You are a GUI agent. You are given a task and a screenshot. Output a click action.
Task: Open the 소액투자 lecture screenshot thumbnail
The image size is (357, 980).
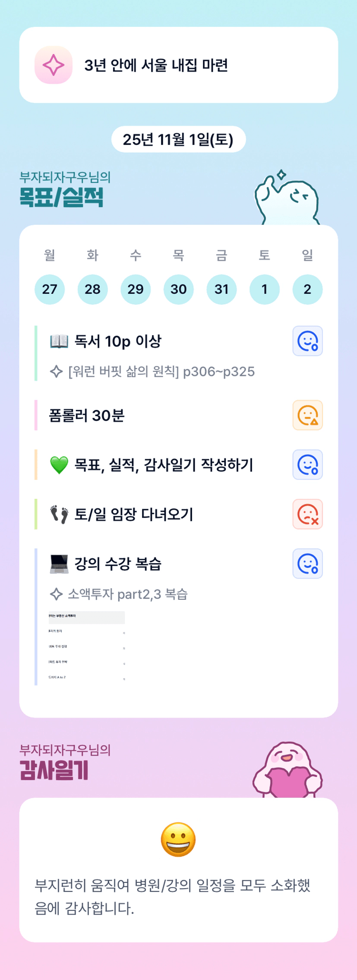pos(87,647)
